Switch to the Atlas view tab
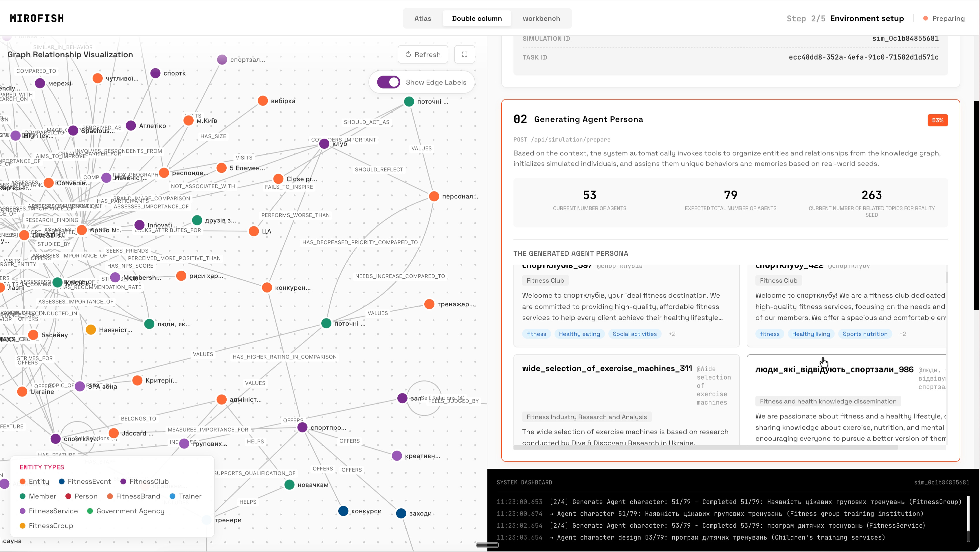The image size is (980, 552). click(422, 18)
